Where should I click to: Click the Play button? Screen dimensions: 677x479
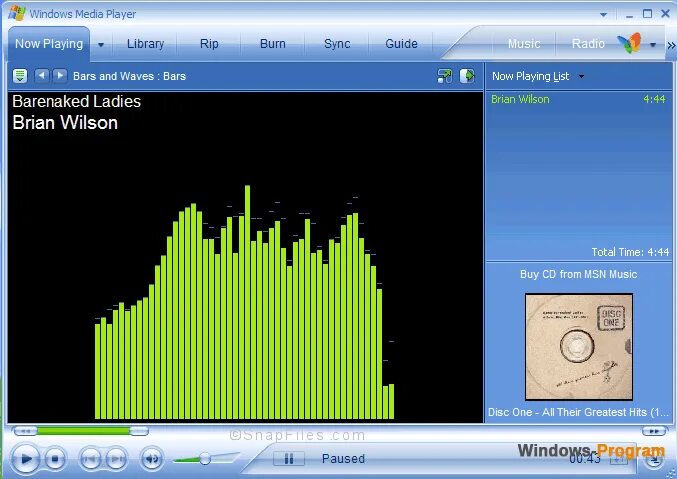(x=25, y=458)
